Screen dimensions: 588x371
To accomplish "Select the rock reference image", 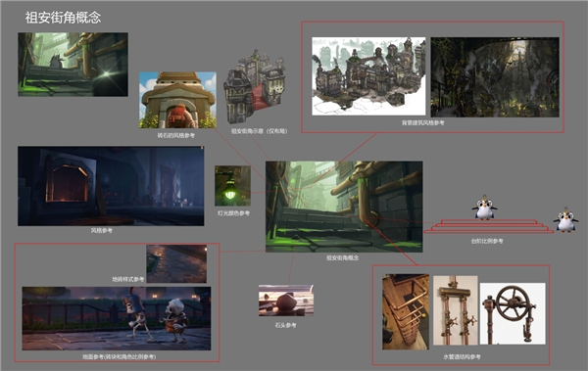I will (286, 301).
